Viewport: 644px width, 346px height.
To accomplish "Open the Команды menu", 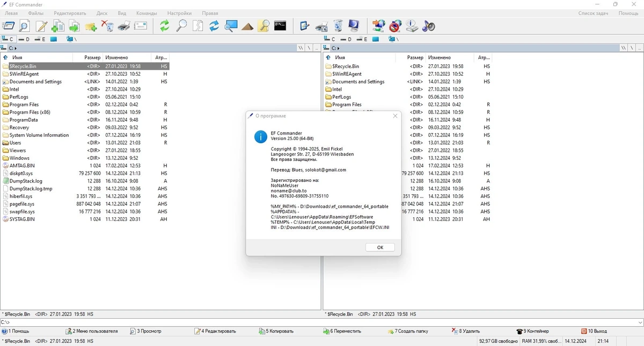I will tap(147, 13).
